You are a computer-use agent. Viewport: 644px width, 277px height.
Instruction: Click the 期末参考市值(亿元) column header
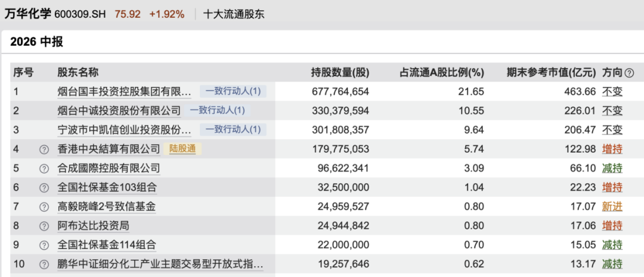pos(551,73)
